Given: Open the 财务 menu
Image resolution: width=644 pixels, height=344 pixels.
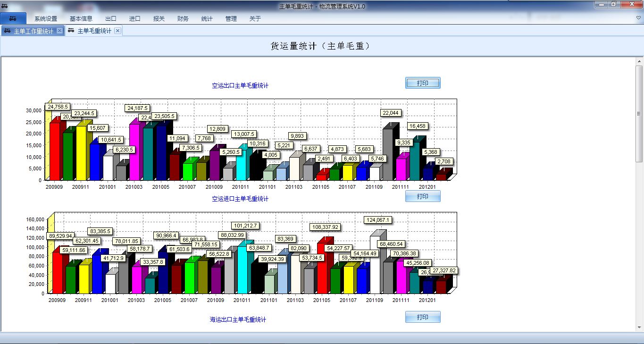Looking at the screenshot, I should [183, 19].
